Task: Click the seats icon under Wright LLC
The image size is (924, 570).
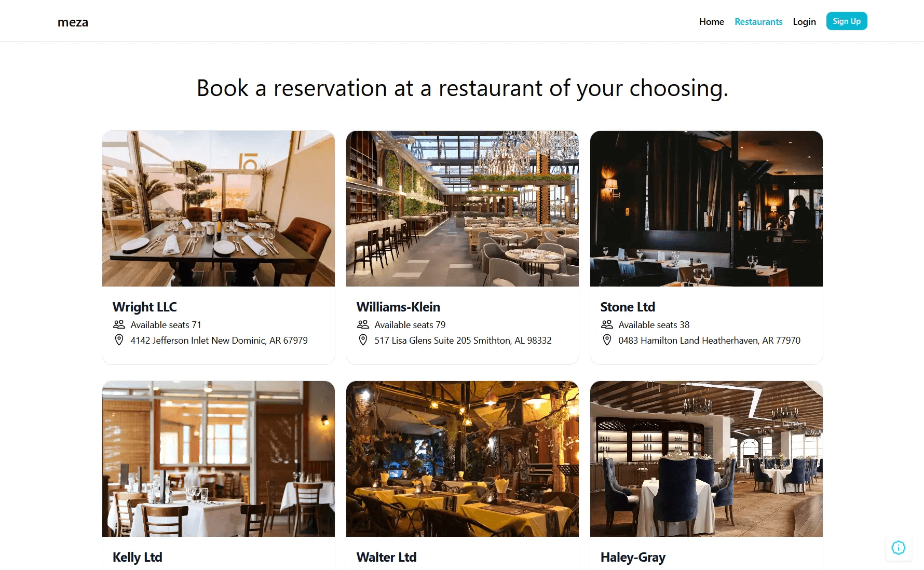Action: pos(119,324)
